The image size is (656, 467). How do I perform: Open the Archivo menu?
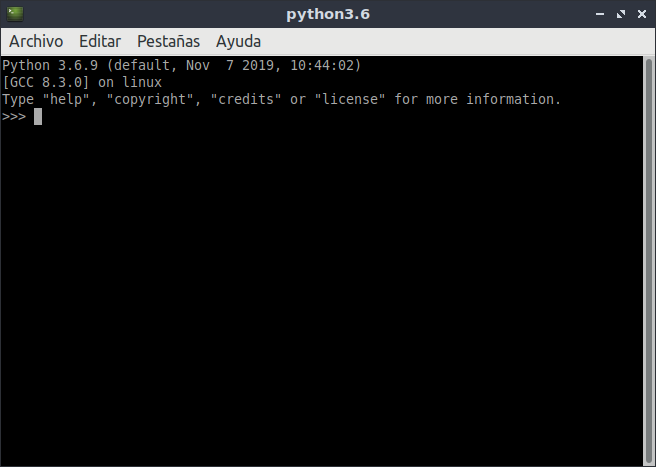[x=36, y=41]
